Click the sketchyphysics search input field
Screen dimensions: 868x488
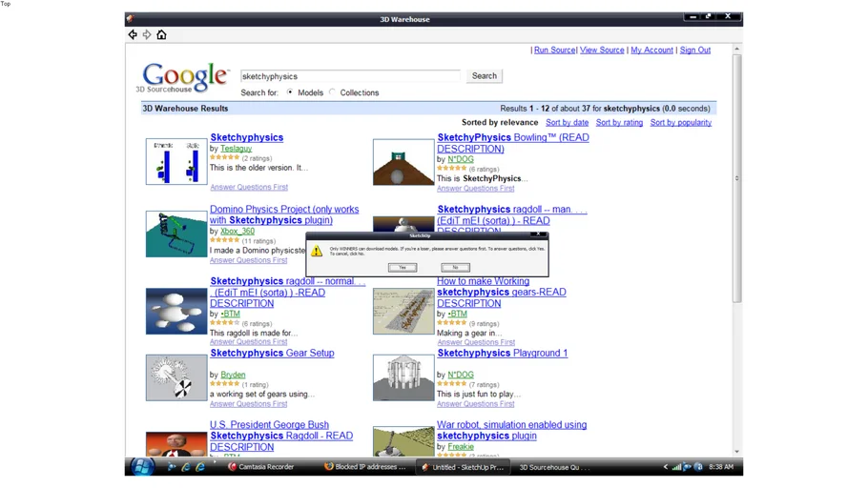point(350,76)
